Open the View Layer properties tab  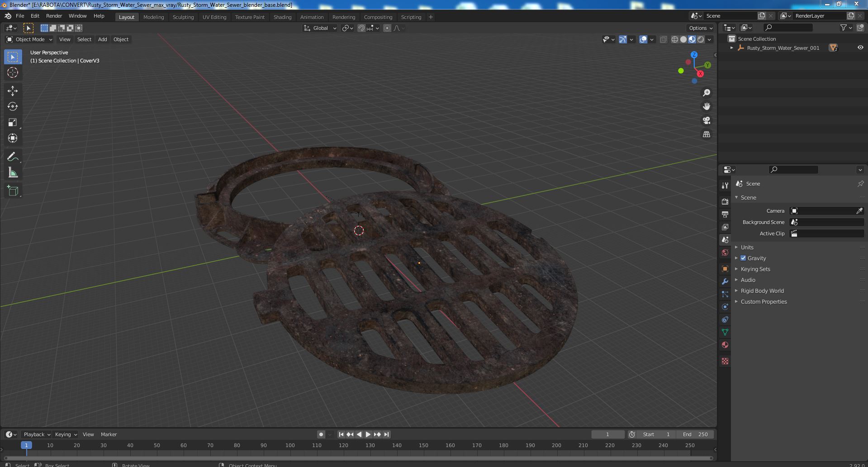725,227
